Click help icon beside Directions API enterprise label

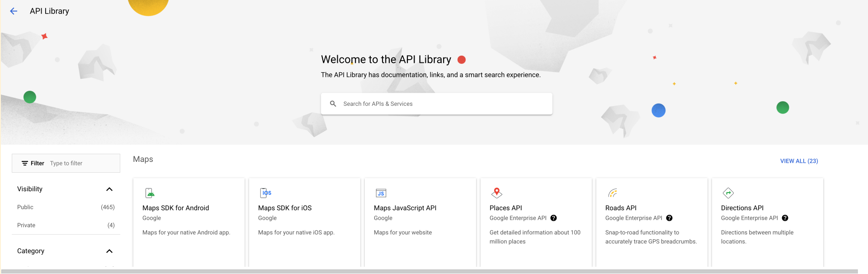coord(785,218)
